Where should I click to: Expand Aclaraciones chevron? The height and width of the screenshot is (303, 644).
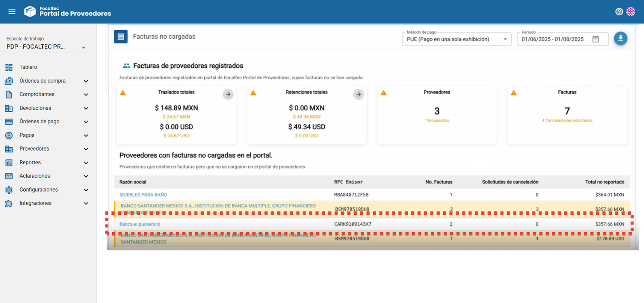86,176
